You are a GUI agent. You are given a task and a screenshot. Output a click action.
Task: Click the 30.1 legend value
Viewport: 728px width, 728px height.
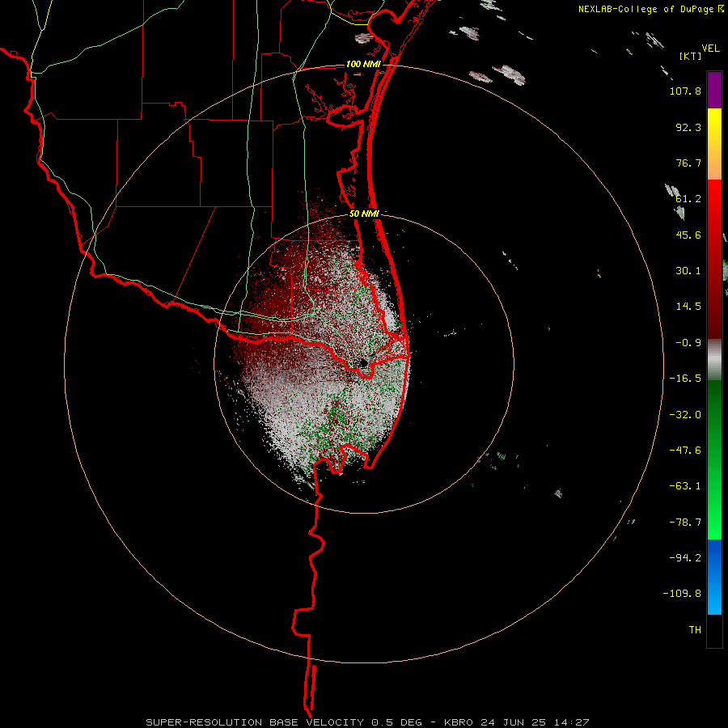click(688, 271)
